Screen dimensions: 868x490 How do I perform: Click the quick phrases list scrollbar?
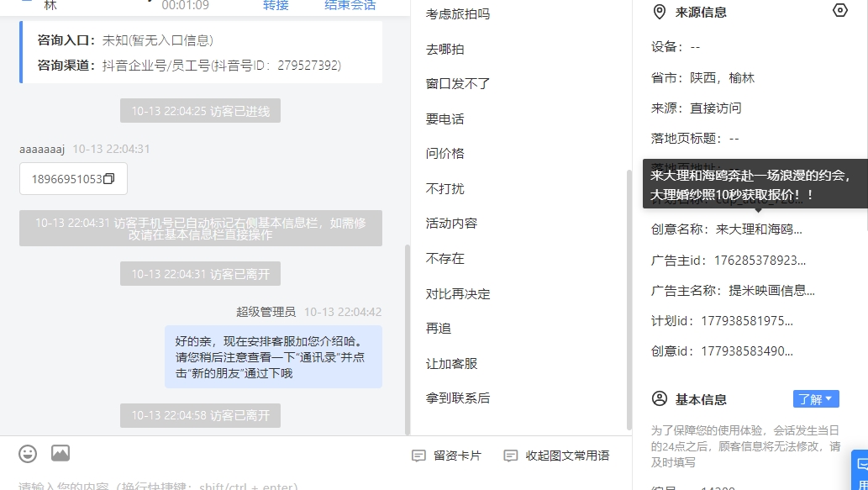[629, 299]
